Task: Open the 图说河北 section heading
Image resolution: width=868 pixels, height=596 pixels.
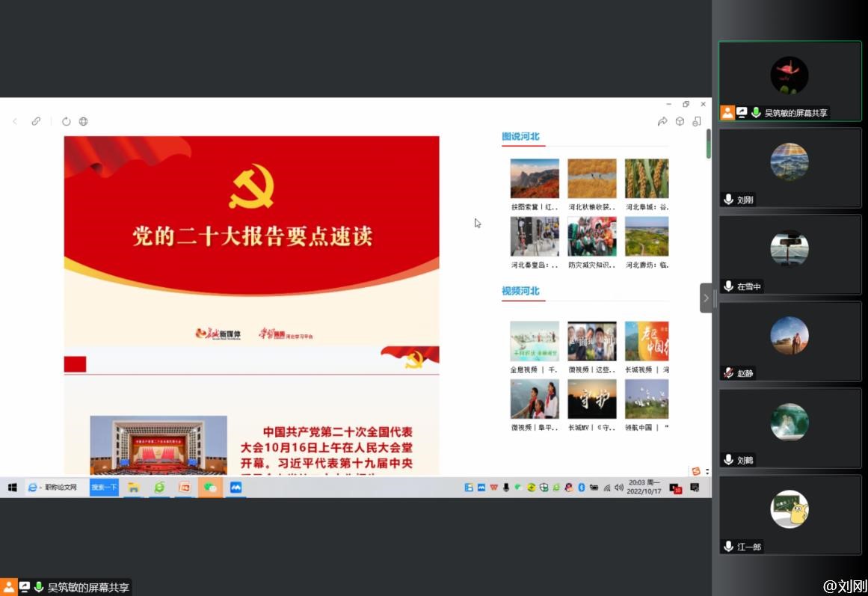Action: 520,137
